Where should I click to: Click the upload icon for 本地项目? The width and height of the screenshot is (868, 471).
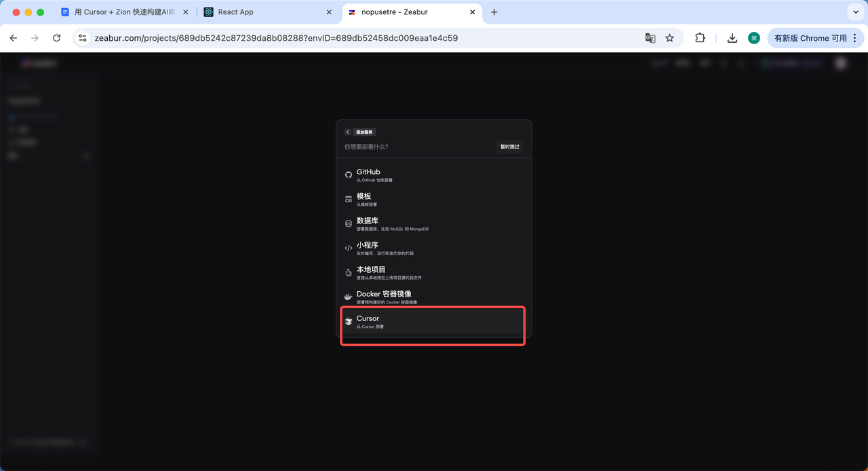click(x=349, y=273)
